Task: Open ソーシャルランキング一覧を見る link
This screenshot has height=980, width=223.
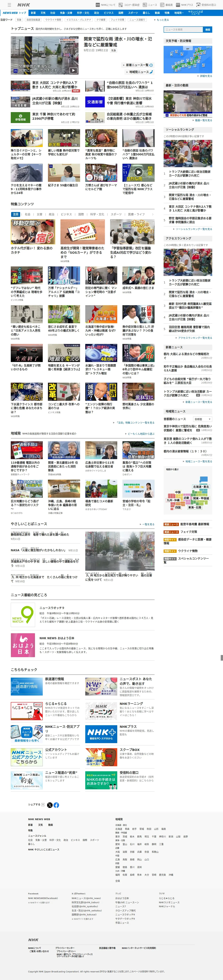Action: [193, 229]
